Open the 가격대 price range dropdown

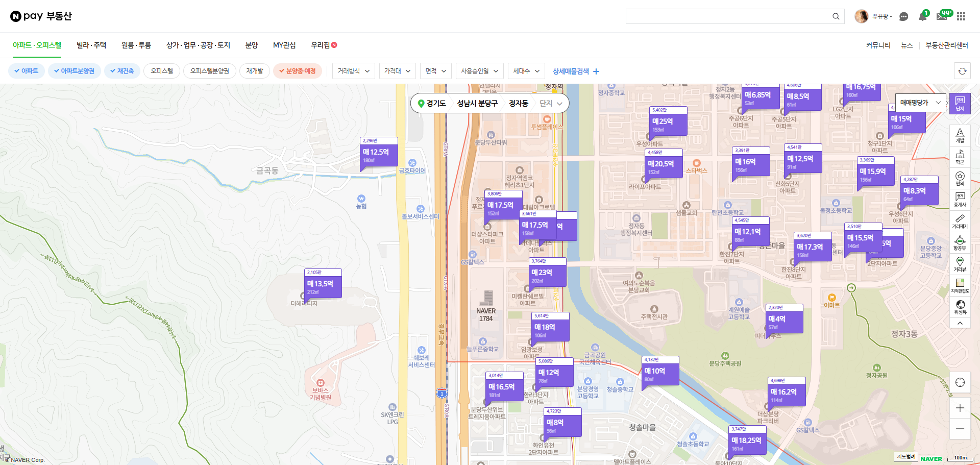397,71
